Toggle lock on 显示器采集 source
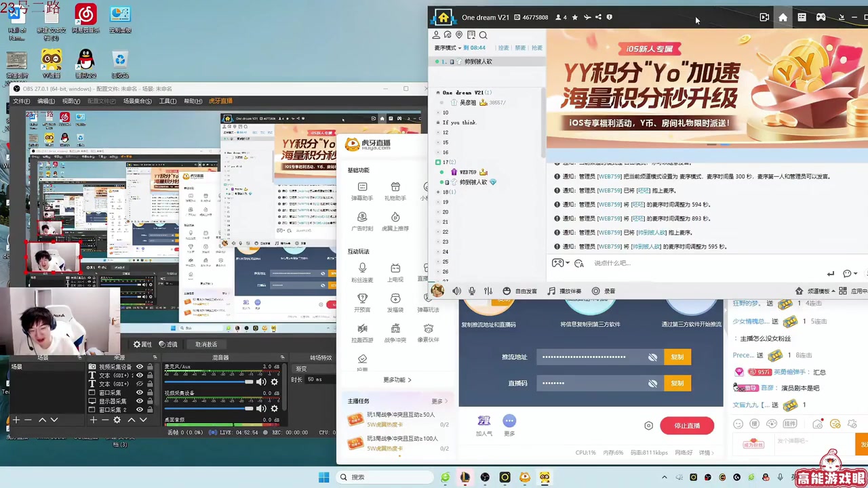 (x=149, y=401)
